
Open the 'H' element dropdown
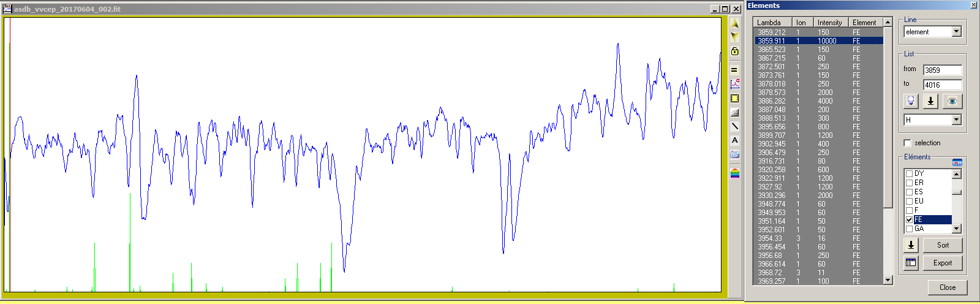[x=956, y=120]
